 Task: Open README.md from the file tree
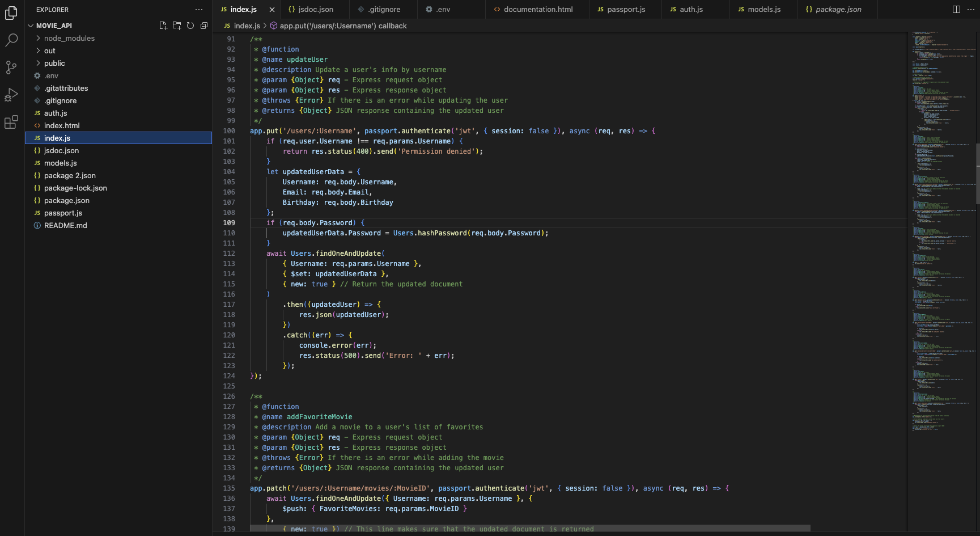[x=65, y=225]
